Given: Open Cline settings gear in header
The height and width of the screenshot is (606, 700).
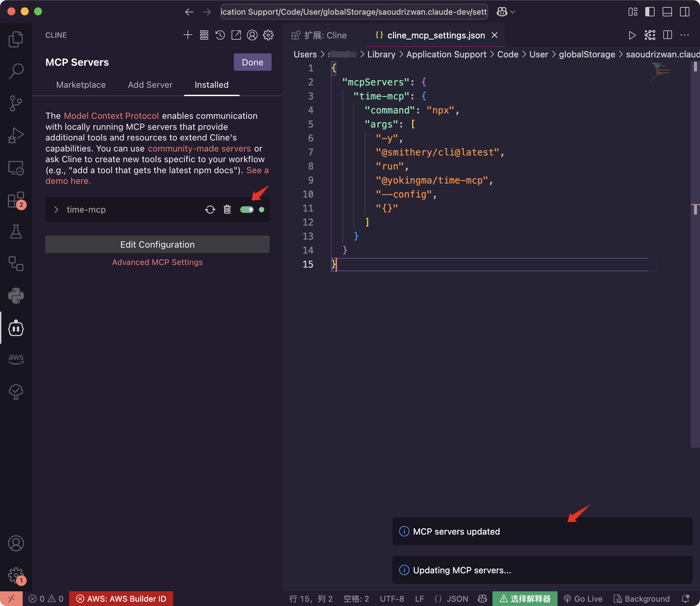Looking at the screenshot, I should pyautogui.click(x=268, y=35).
